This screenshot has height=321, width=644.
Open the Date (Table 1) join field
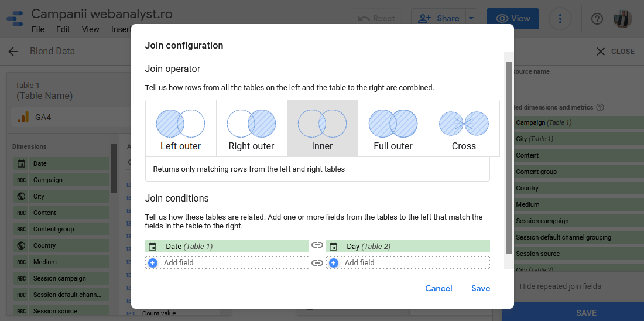tap(227, 246)
